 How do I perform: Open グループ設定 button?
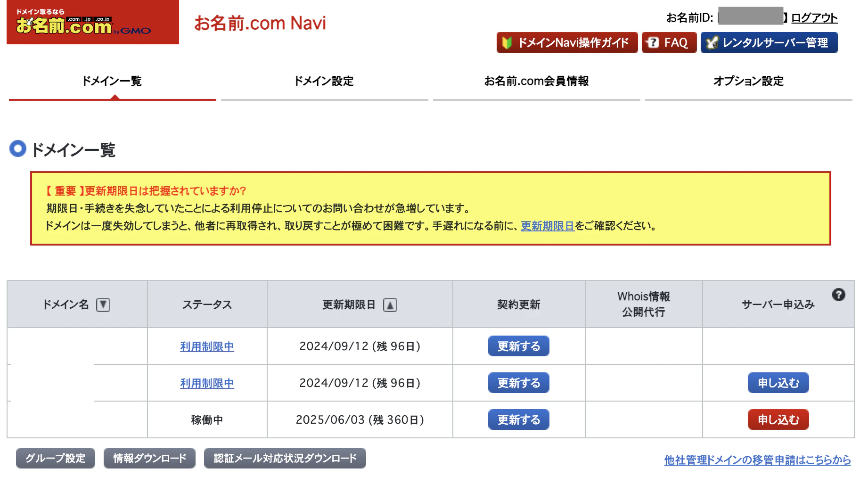56,458
